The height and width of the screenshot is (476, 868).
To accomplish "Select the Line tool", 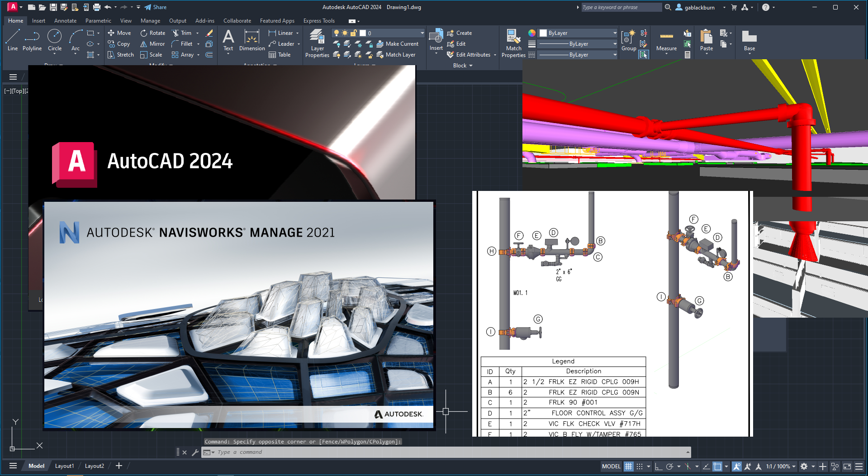I will click(13, 40).
